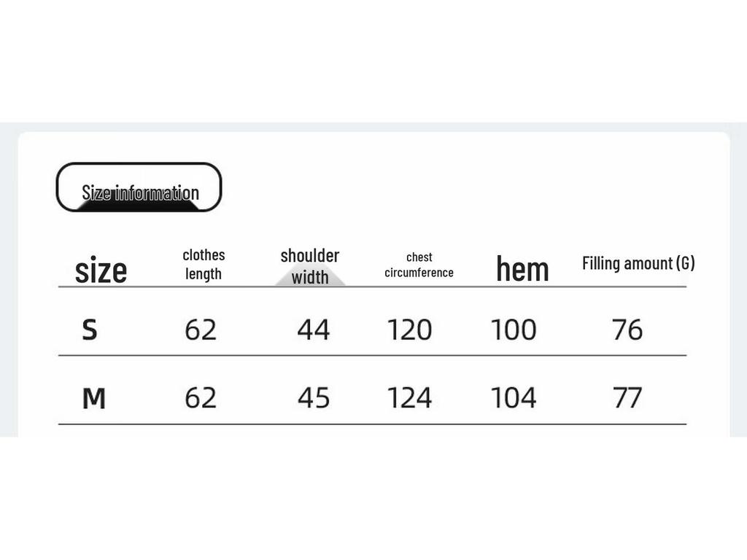Select hem value 104
The image size is (747, 560).
pos(514,398)
